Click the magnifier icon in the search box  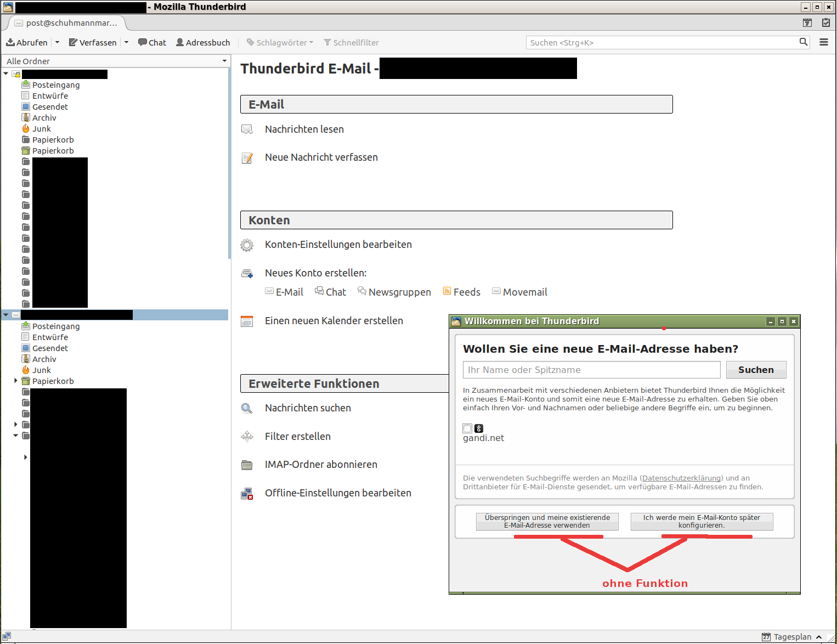coord(804,42)
